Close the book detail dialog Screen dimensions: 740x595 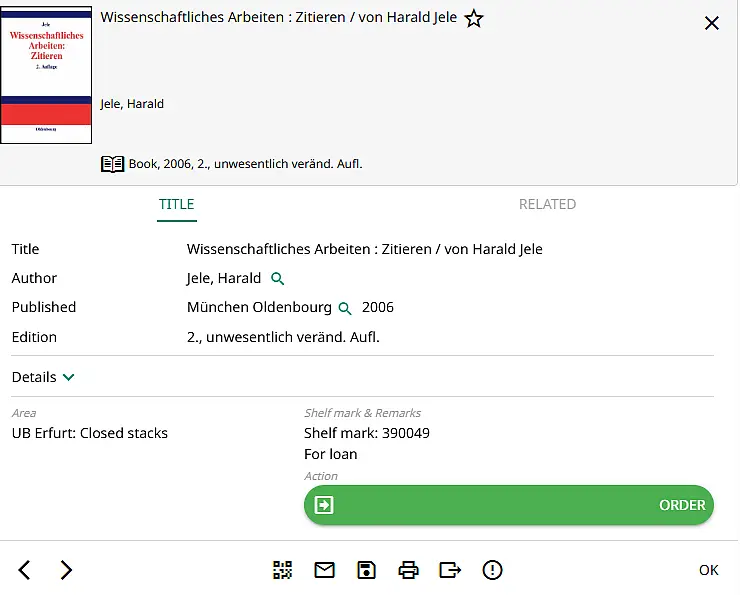[712, 23]
